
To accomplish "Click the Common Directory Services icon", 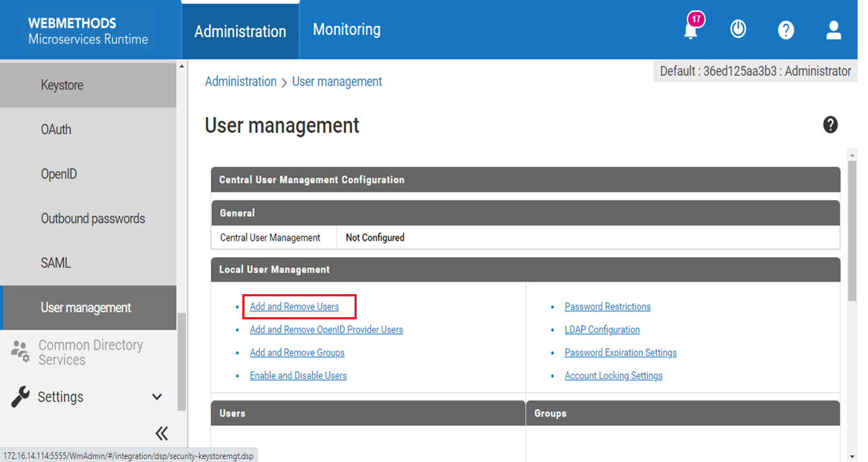I will [x=20, y=351].
